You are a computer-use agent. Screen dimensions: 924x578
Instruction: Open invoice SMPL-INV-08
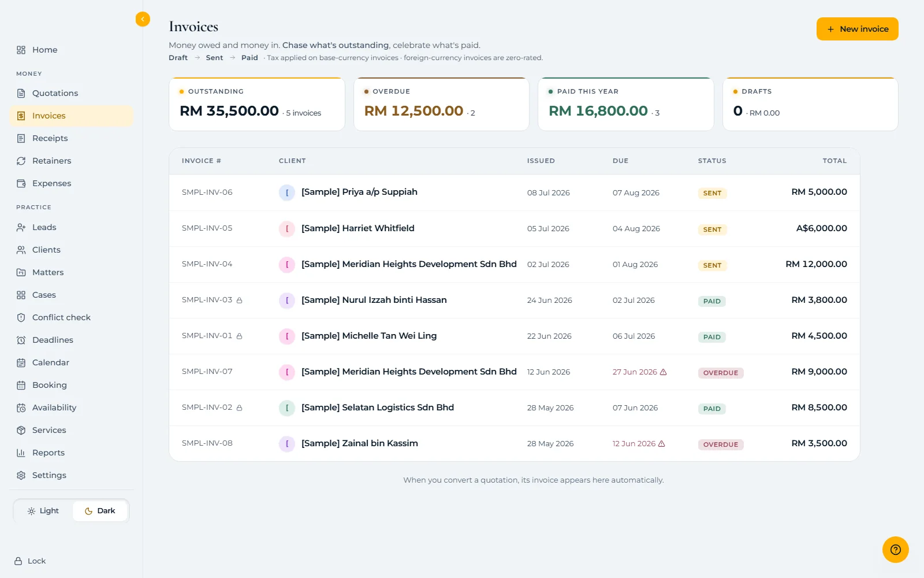pos(207,443)
